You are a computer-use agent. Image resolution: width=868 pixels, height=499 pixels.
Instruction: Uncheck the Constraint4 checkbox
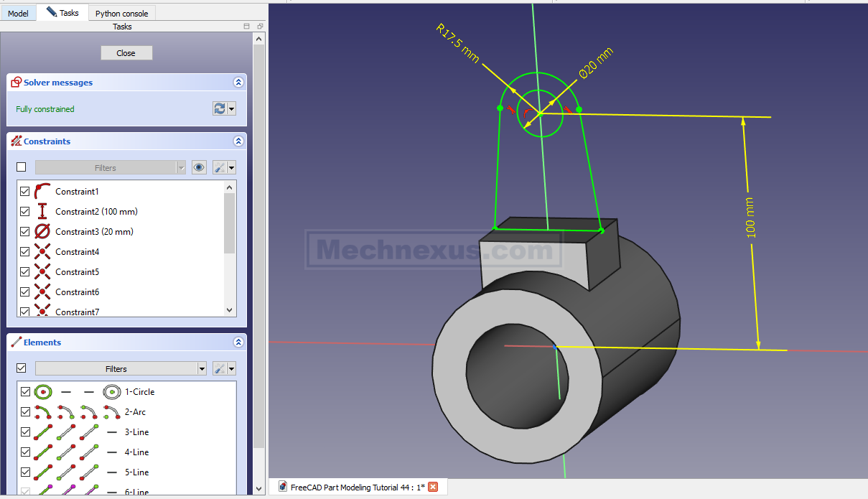(25, 251)
